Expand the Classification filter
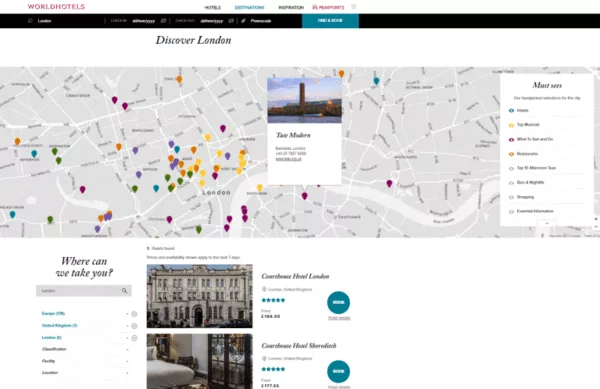The image size is (600, 389). tap(85, 349)
